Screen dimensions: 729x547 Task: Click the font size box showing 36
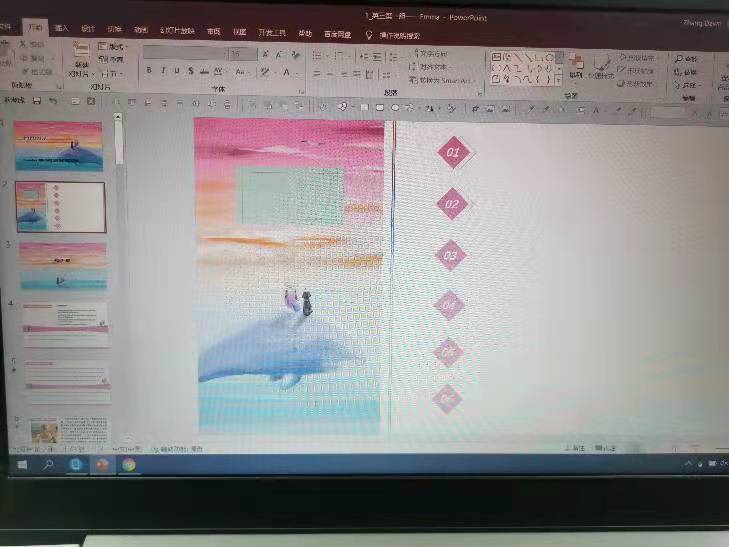[x=243, y=53]
